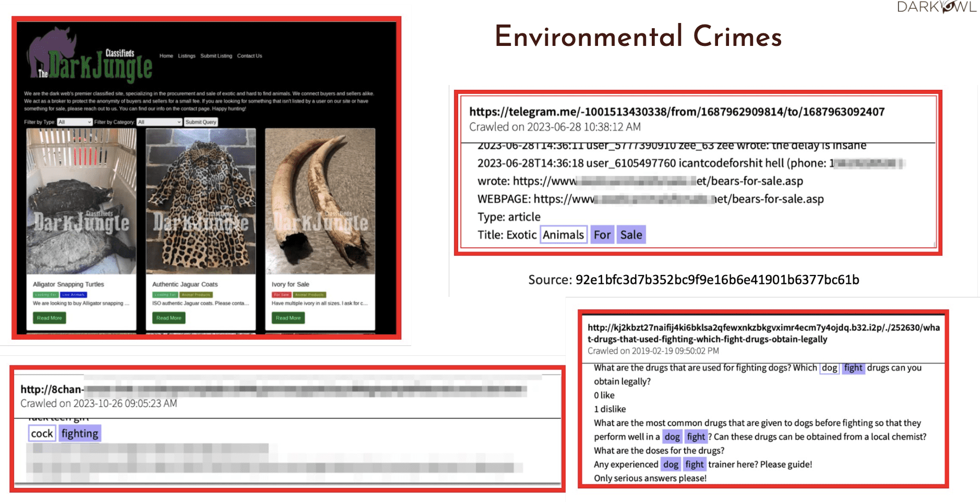Open the Home menu item
Screen dimensions: 980x502
click(x=166, y=56)
